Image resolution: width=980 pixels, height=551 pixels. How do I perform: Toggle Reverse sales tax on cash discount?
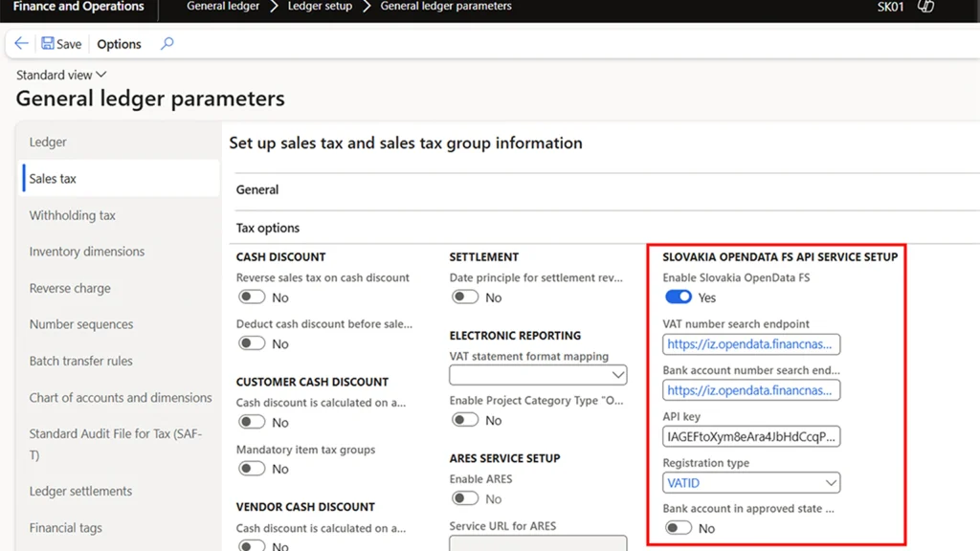click(252, 298)
